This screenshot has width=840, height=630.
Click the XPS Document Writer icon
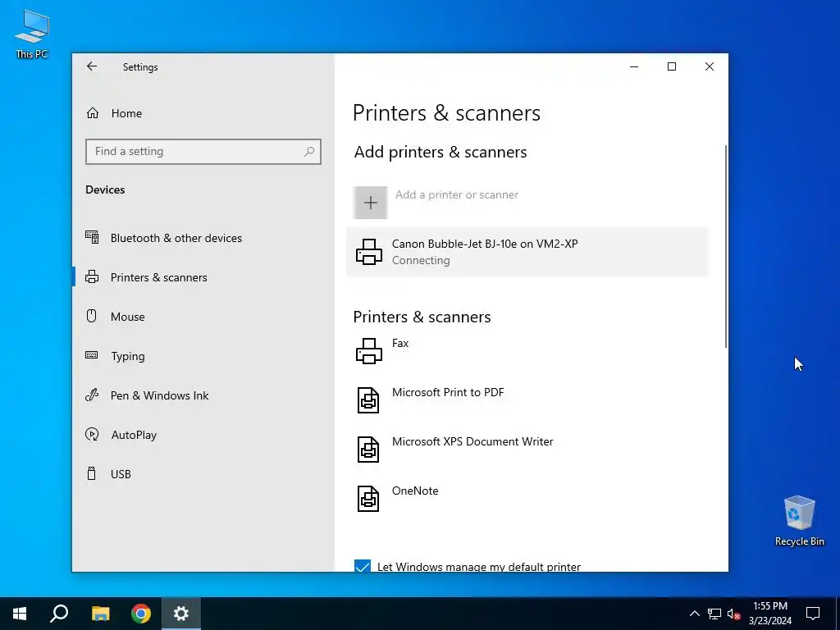point(368,450)
